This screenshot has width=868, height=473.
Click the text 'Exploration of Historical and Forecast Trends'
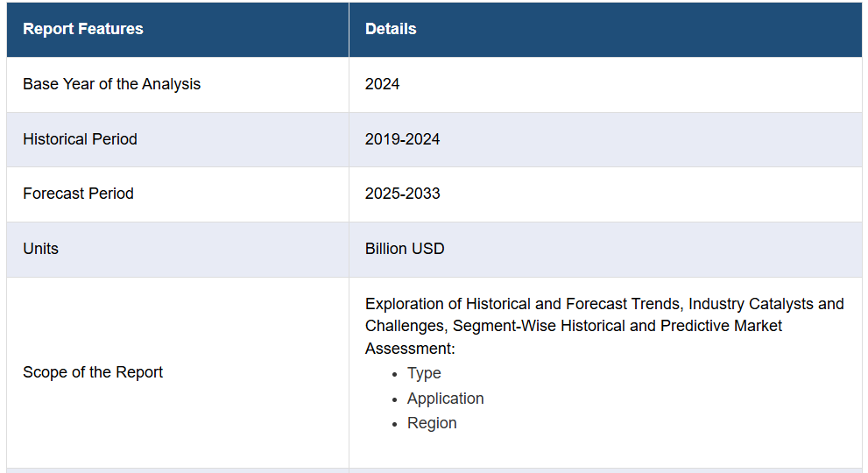coord(523,304)
